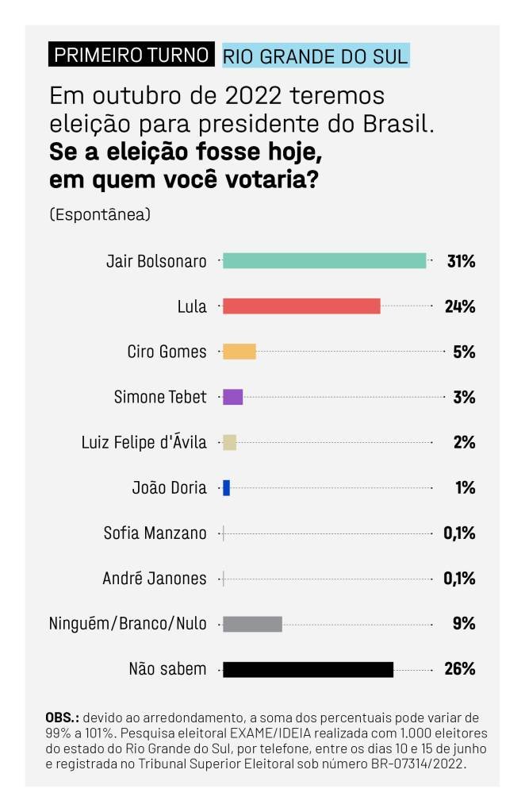Viewport: 525px width, 812px height.
Task: Click the 31% value label
Action: (461, 261)
